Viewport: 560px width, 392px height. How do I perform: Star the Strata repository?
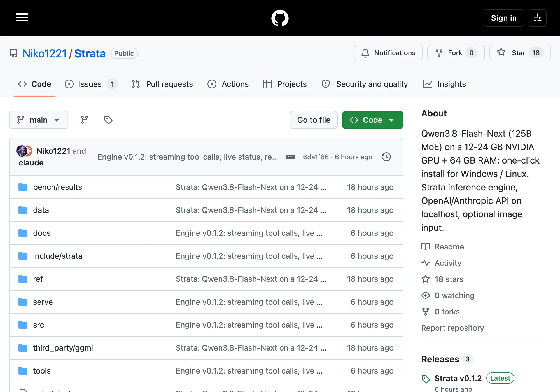(520, 53)
